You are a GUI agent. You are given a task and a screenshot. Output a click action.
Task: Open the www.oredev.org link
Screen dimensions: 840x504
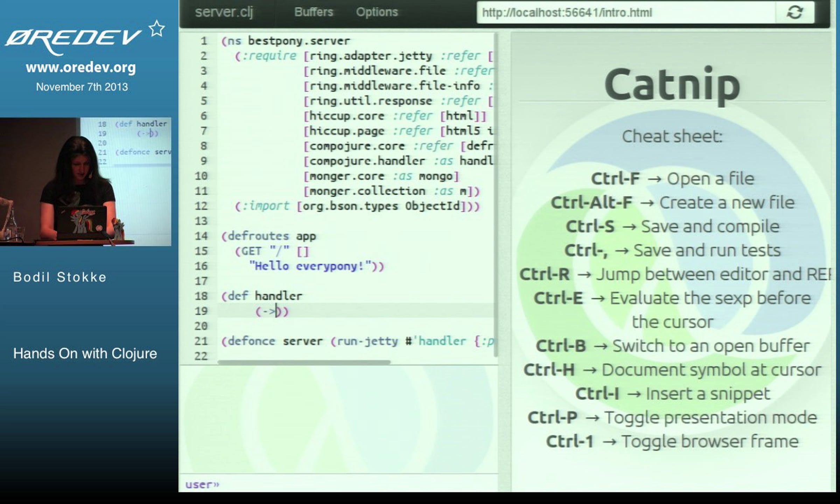coord(81,67)
